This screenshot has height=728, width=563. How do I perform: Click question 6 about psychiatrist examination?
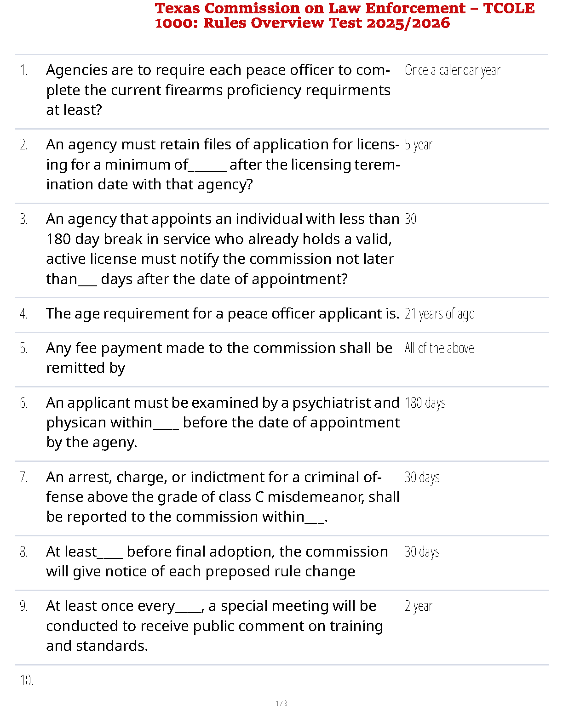223,422
